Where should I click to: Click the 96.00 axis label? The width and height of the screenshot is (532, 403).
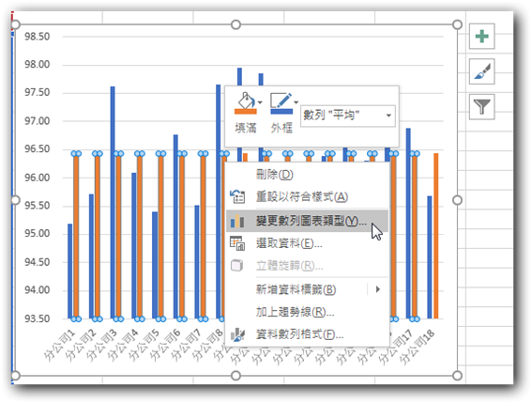tap(38, 178)
